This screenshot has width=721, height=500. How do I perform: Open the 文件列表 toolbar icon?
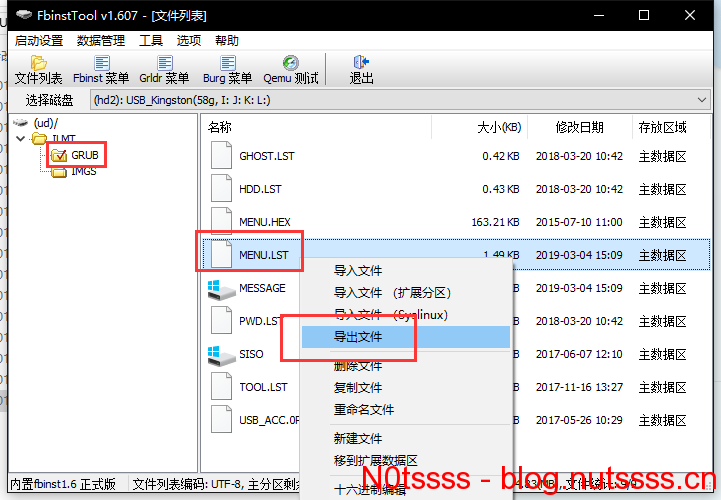[38, 69]
